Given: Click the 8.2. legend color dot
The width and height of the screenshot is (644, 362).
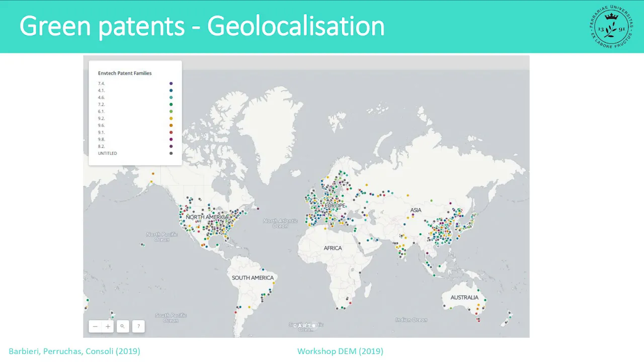Looking at the screenshot, I should tap(171, 146).
